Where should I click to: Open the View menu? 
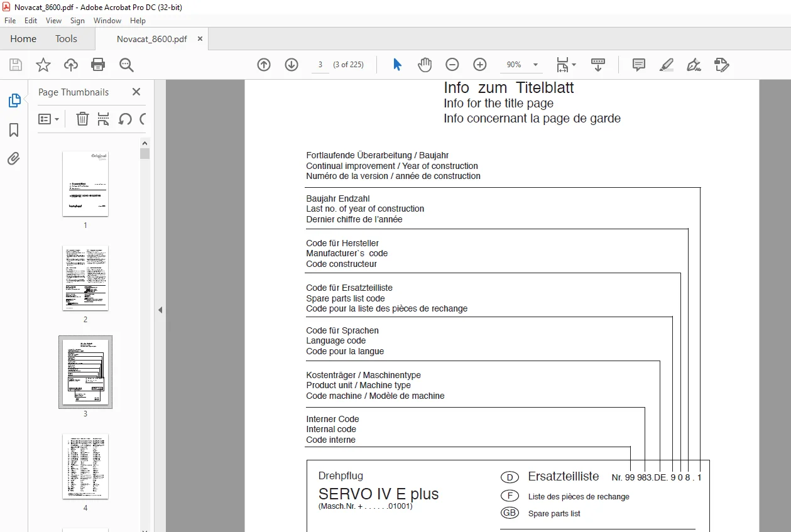point(54,21)
